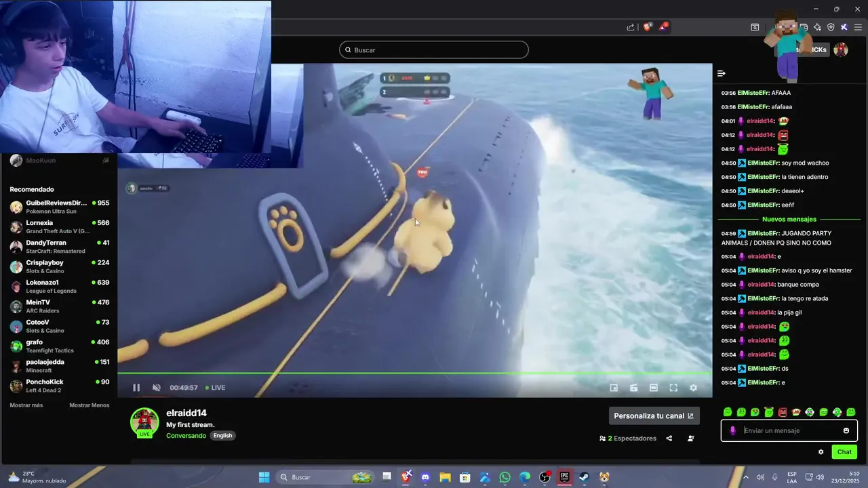Open Crisplayboy recommended channel
Image resolution: width=868 pixels, height=488 pixels.
point(60,266)
